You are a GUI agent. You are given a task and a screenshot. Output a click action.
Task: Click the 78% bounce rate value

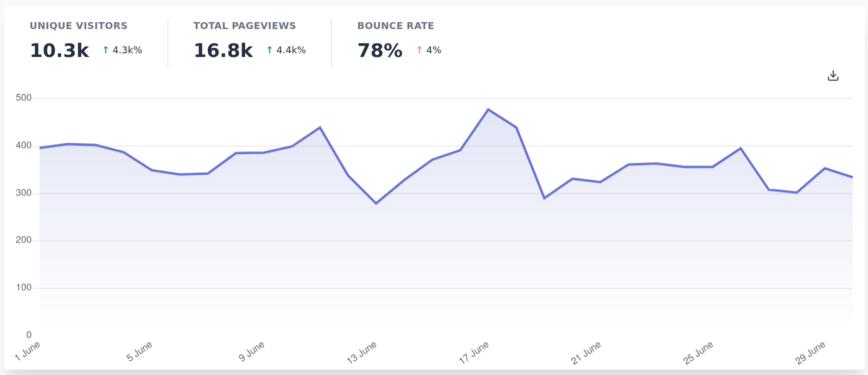[380, 50]
